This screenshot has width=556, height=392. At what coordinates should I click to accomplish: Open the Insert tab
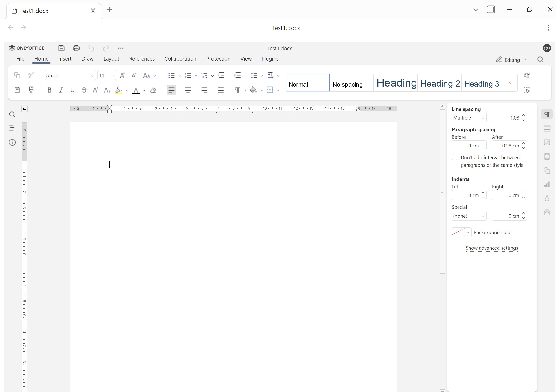click(65, 59)
